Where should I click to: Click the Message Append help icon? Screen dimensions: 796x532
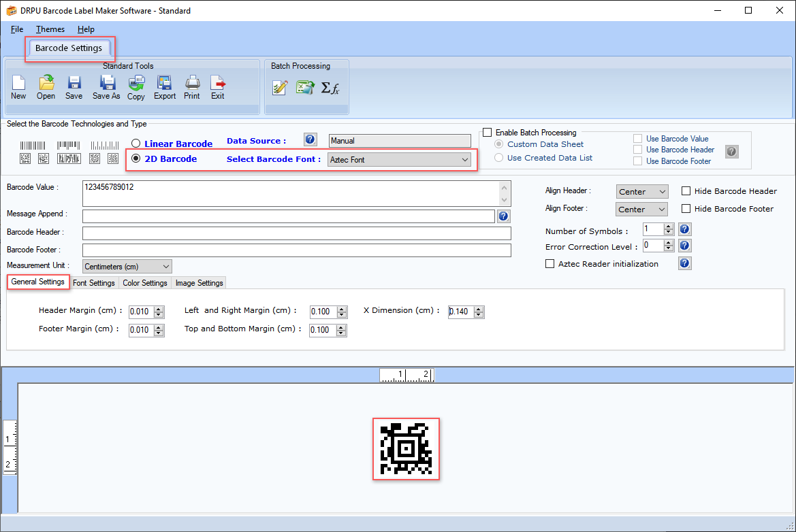point(503,216)
